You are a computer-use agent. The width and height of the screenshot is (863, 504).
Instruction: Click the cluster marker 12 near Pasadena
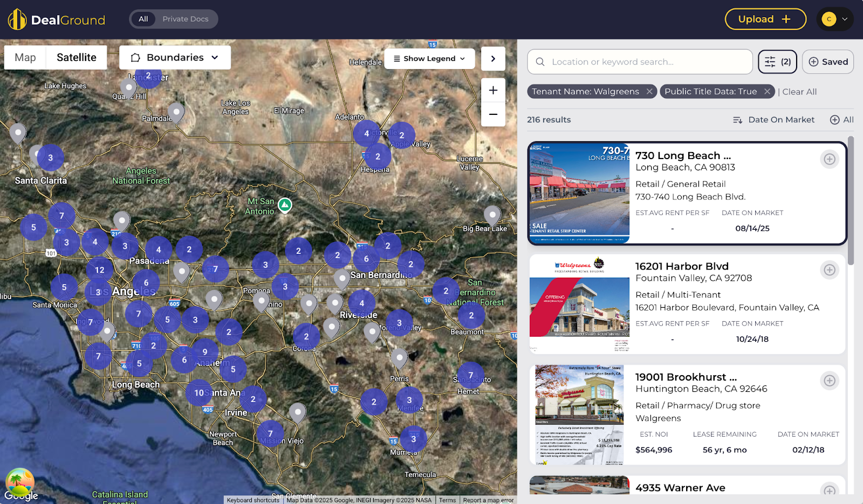point(100,270)
